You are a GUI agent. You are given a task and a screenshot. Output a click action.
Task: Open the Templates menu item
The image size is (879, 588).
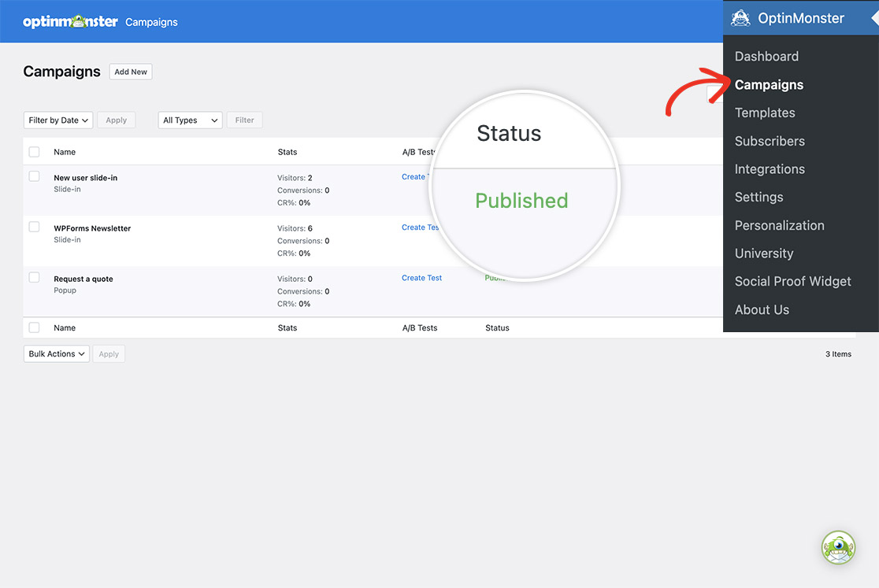(x=765, y=113)
